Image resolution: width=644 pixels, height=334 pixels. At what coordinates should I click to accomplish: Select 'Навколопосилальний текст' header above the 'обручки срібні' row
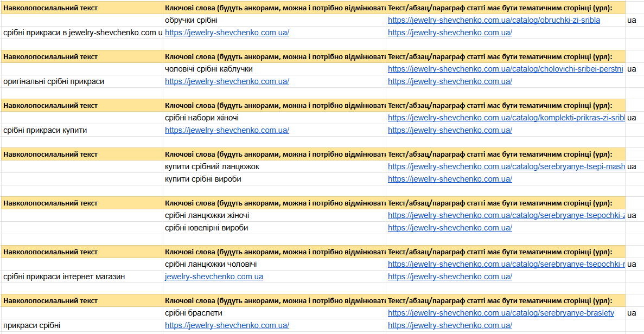[82, 8]
